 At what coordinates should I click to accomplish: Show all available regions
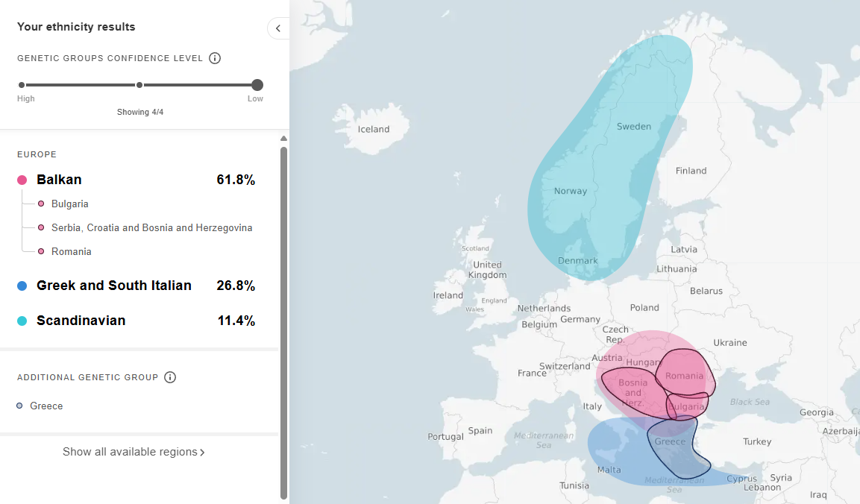coord(134,452)
